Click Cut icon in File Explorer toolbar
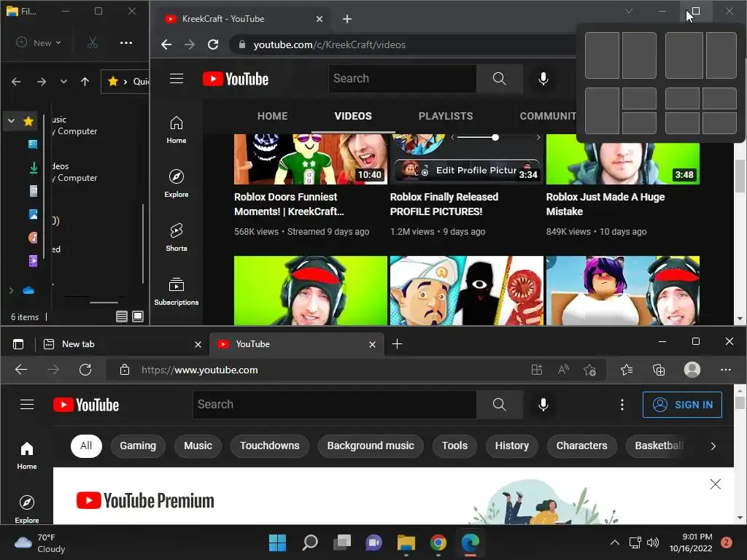This screenshot has height=560, width=747. (x=93, y=43)
